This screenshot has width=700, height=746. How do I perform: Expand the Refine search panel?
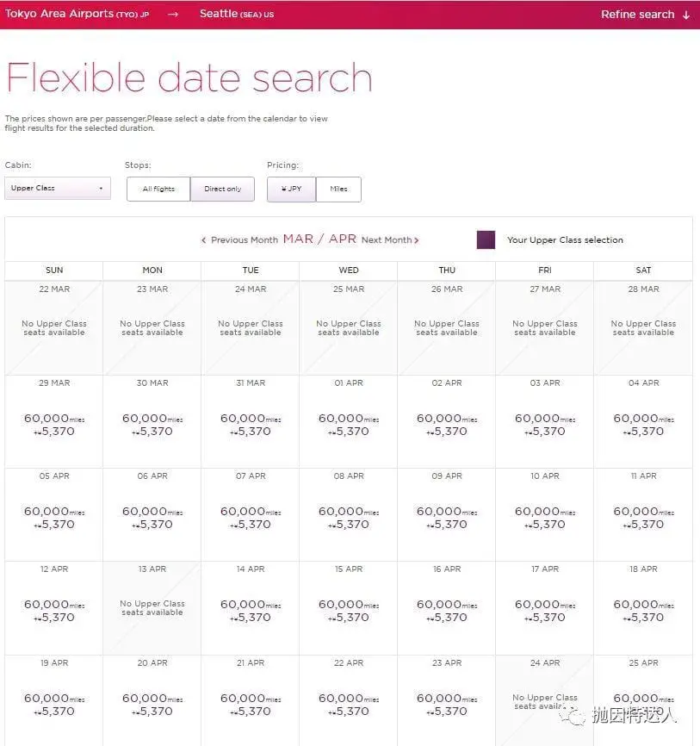tap(645, 15)
